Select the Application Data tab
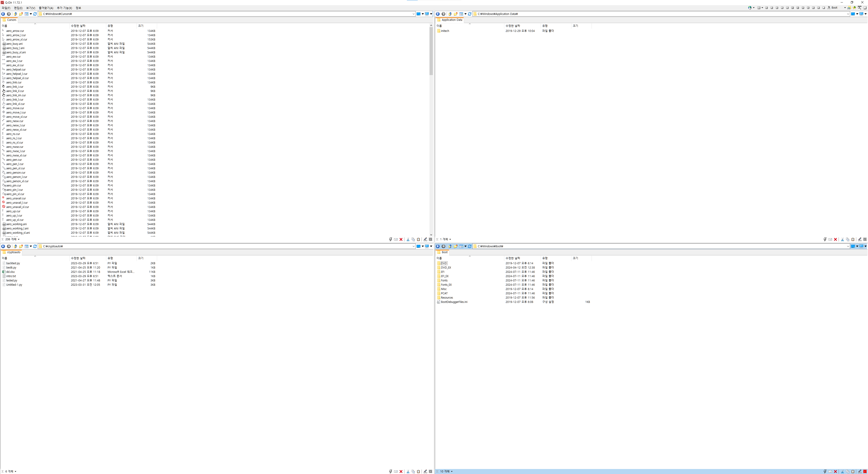Image resolution: width=868 pixels, height=474 pixels. pyautogui.click(x=452, y=20)
